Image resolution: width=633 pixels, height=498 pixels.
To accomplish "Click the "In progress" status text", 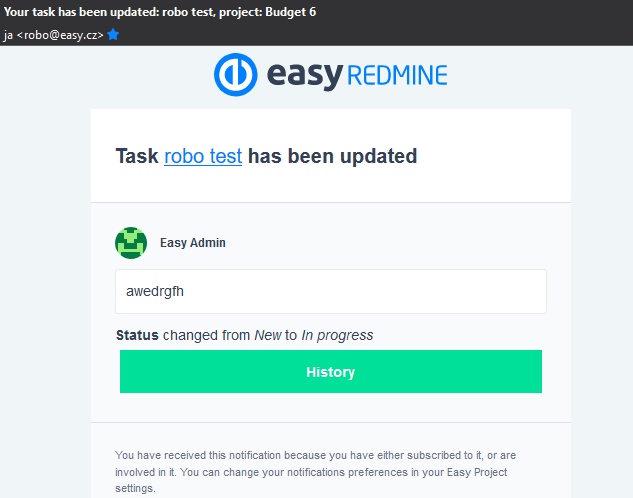I will click(x=337, y=335).
